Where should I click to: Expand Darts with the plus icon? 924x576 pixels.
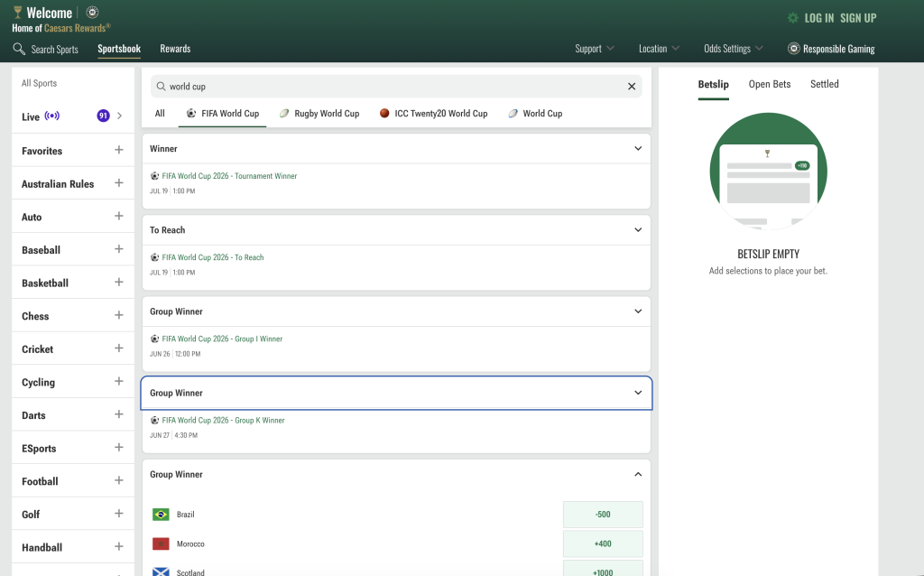point(118,413)
